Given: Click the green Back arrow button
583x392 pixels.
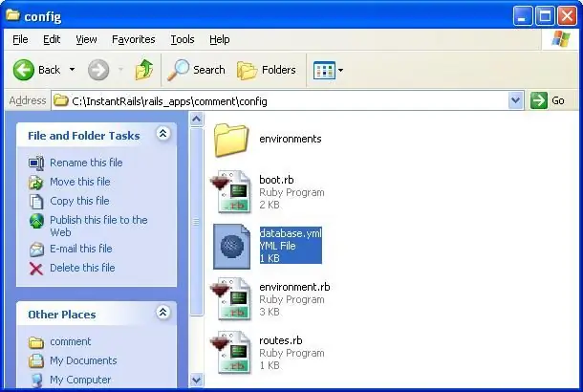Looking at the screenshot, I should pos(24,70).
